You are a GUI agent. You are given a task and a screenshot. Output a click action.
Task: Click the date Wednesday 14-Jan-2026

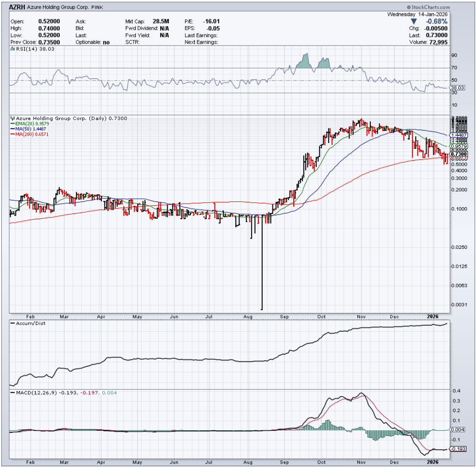tap(417, 14)
